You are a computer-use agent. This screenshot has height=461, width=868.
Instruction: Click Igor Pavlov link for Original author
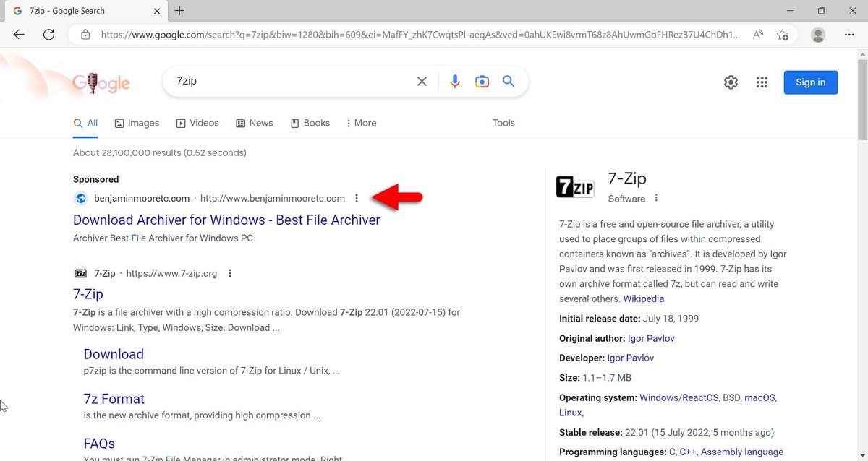pyautogui.click(x=651, y=338)
